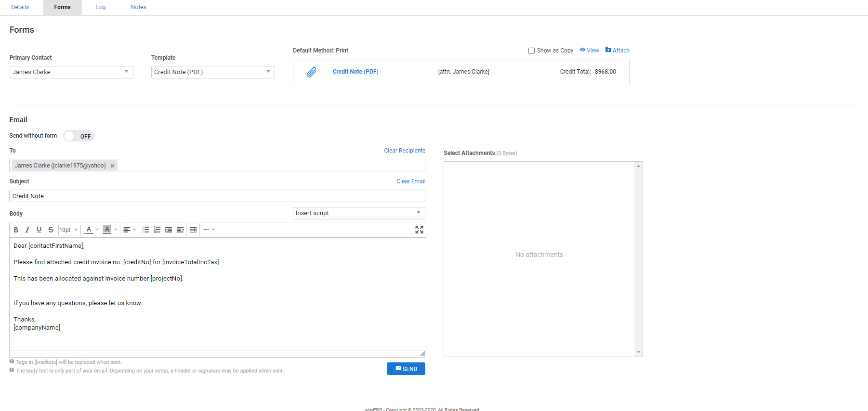Viewport: 868px width, 411px height.
Task: Insert a numbered list
Action: pos(157,230)
